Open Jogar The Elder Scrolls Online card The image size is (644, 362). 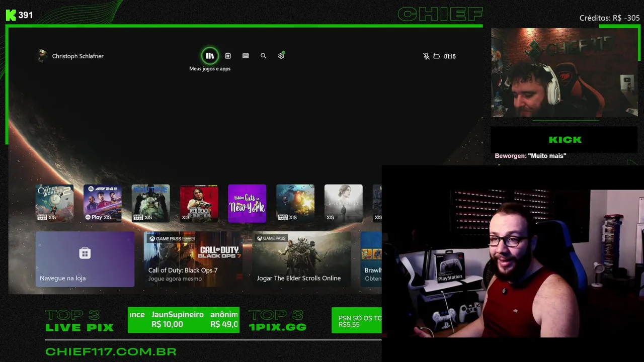point(302,259)
